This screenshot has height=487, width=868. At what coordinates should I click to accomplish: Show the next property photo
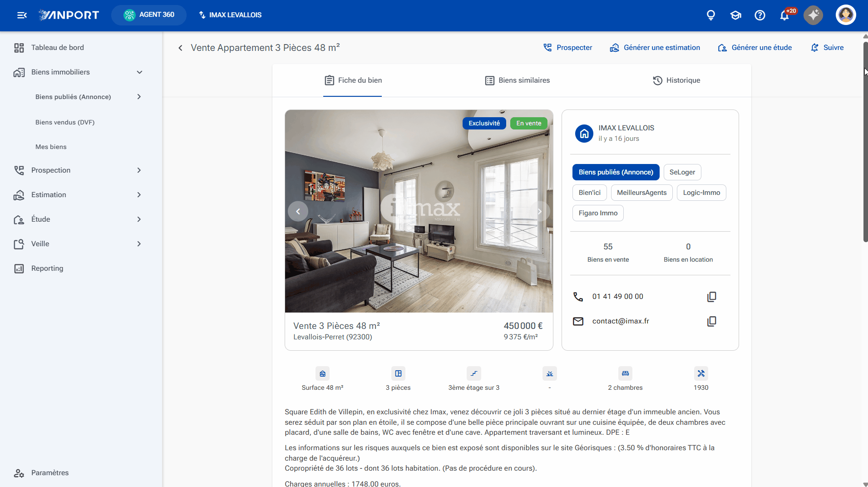pos(539,211)
